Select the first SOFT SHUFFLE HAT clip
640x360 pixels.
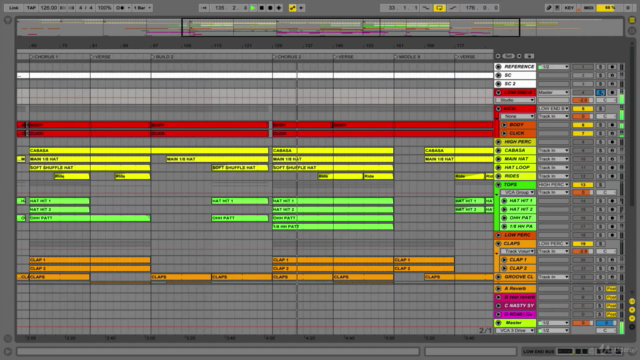90,168
